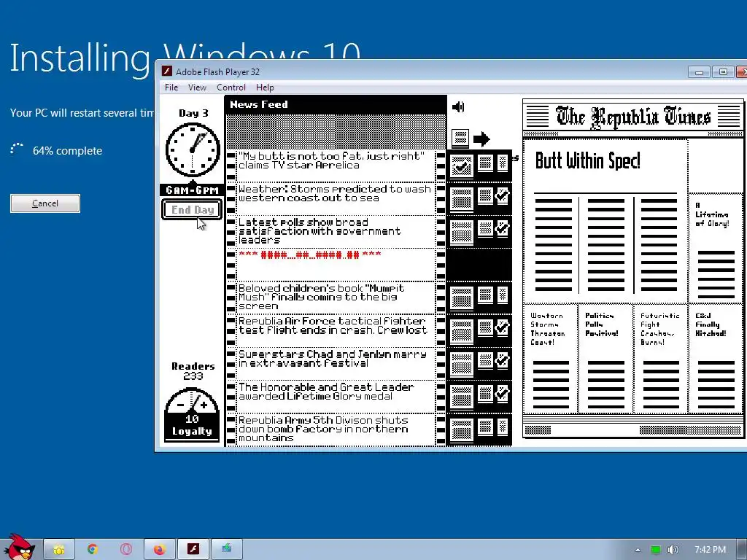
Task: Toggle checked small size for Air Force crash story
Action: [x=503, y=327]
